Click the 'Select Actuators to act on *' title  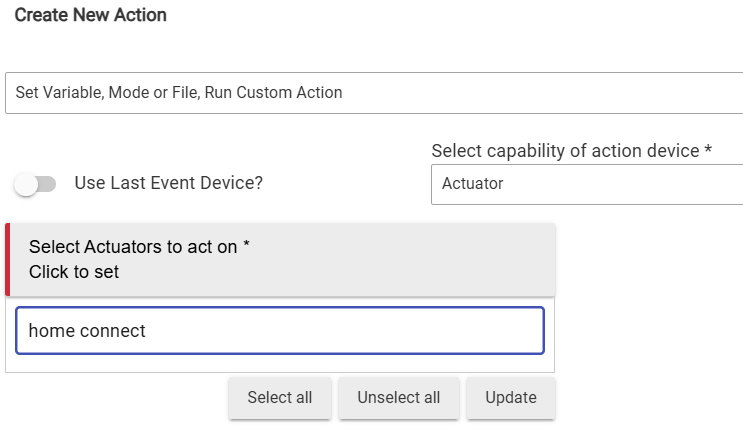click(139, 247)
